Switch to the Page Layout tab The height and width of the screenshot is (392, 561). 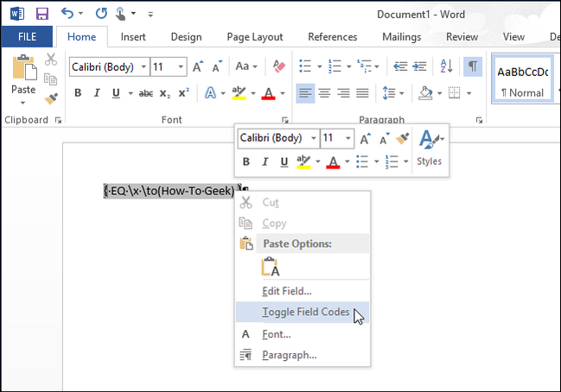click(254, 37)
